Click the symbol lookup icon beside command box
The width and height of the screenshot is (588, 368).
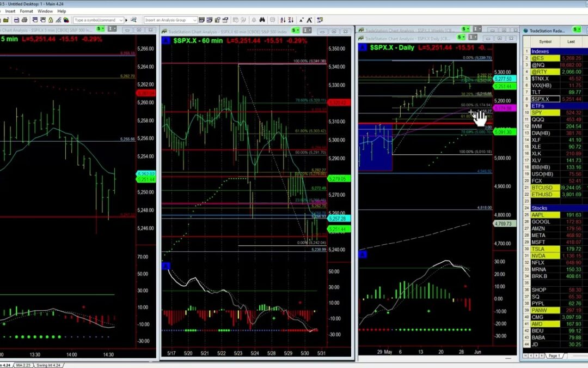click(x=133, y=20)
